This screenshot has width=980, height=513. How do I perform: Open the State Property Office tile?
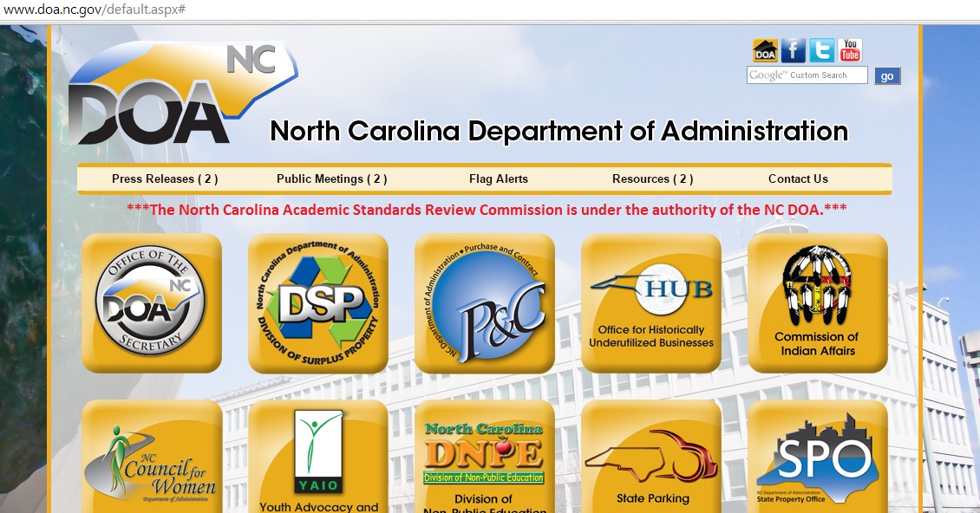(x=817, y=458)
